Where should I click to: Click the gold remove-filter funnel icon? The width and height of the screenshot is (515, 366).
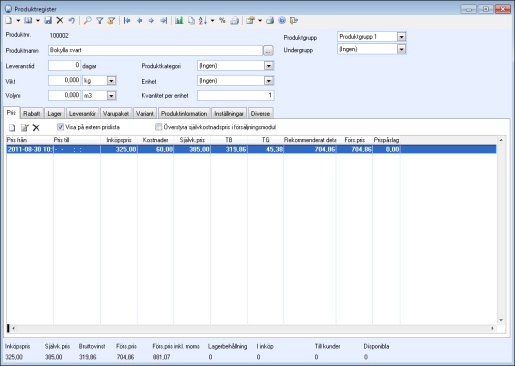point(111,21)
